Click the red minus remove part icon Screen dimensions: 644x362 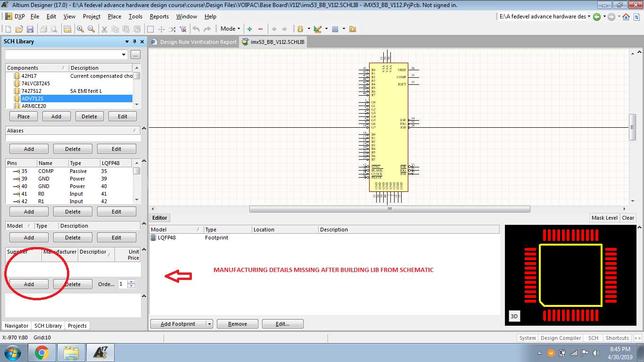pyautogui.click(x=260, y=29)
